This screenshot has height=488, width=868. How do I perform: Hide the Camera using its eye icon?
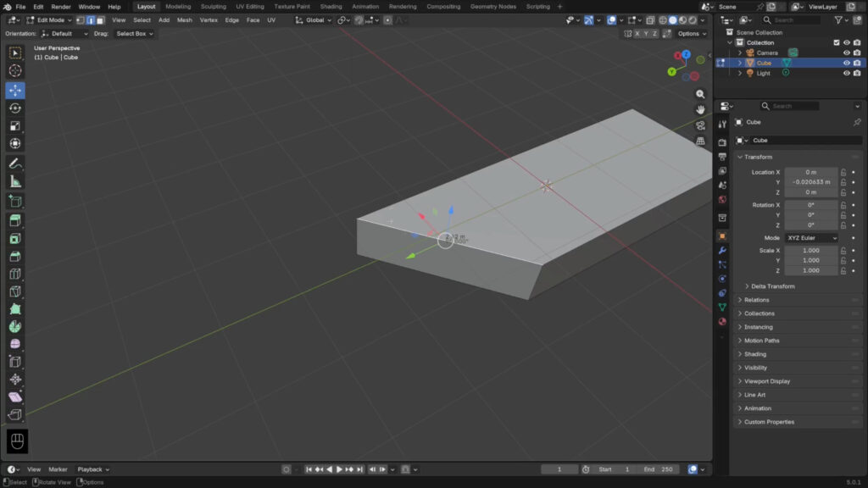click(x=846, y=53)
